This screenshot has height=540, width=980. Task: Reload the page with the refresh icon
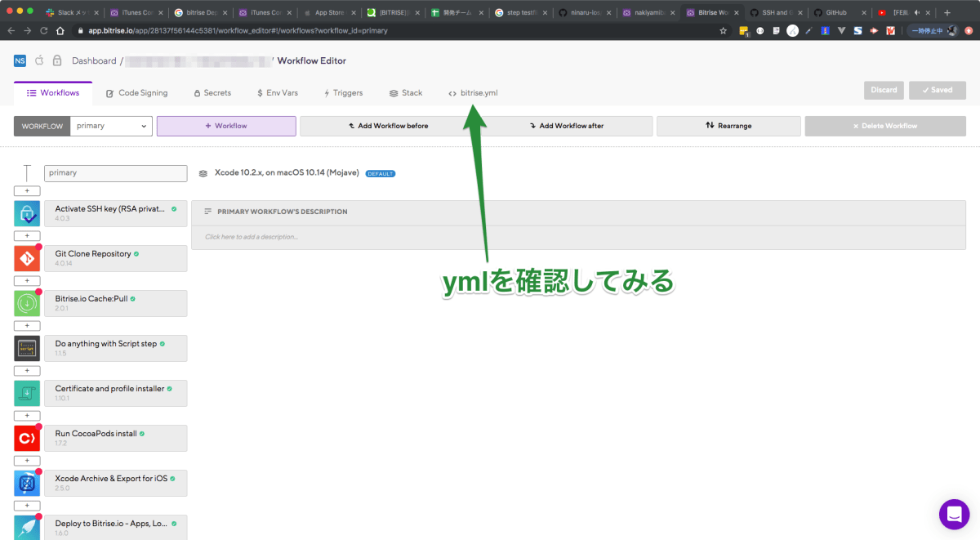tap(44, 30)
